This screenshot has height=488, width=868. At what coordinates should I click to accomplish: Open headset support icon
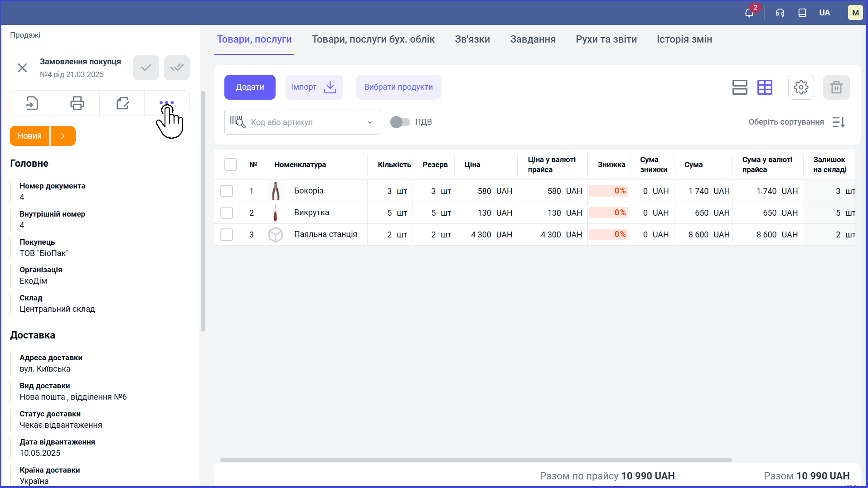click(780, 13)
